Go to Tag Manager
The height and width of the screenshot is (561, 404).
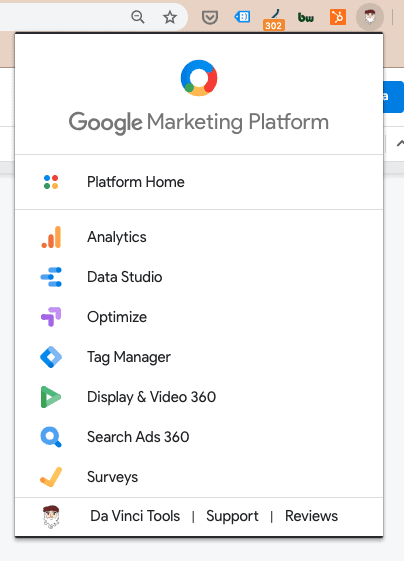point(199,357)
